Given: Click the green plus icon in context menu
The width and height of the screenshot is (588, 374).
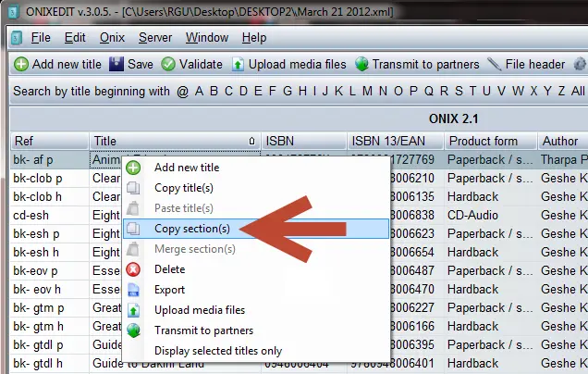Looking at the screenshot, I should coord(133,168).
